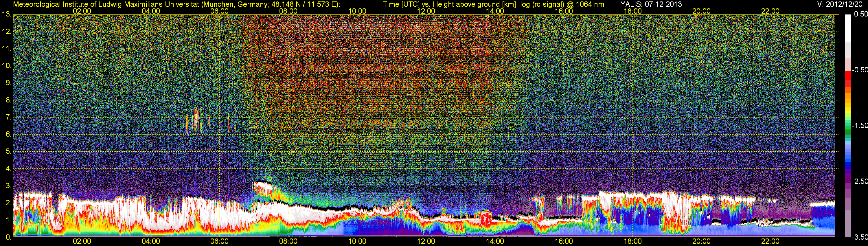The image size is (868, 246).
Task: Click 08:00 on the upper time axis
Action: pyautogui.click(x=288, y=11)
